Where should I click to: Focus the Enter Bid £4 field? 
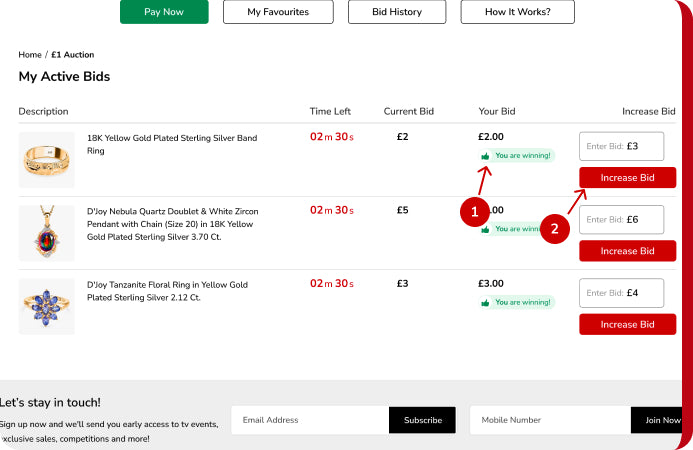[621, 293]
